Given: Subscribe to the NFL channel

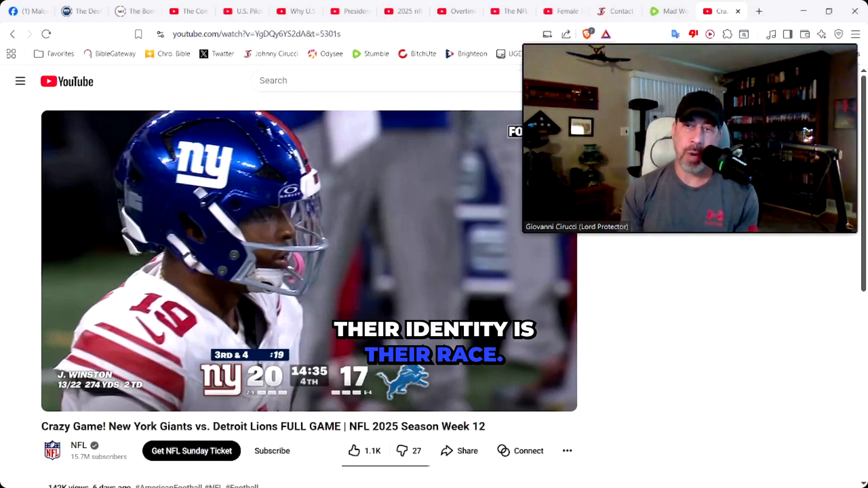Looking at the screenshot, I should coord(272,451).
